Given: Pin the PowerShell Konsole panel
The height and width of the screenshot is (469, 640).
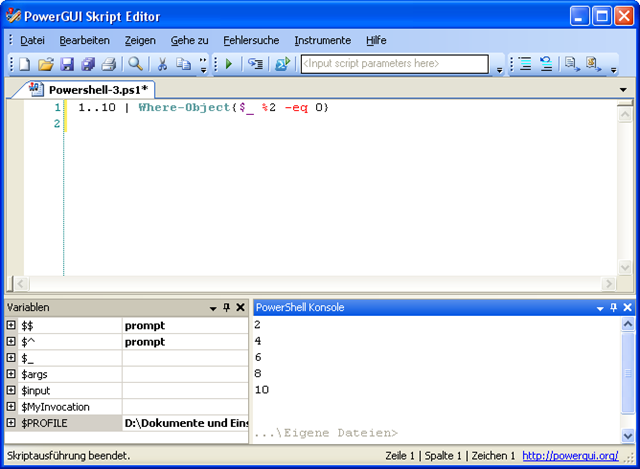Looking at the screenshot, I should tap(613, 307).
